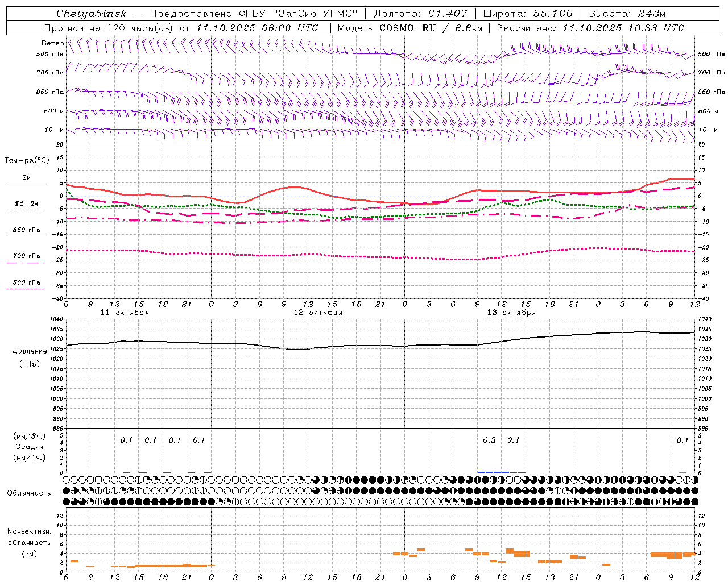The image size is (728, 582).
Task: Click the '13 октября' date label
Action: (511, 313)
